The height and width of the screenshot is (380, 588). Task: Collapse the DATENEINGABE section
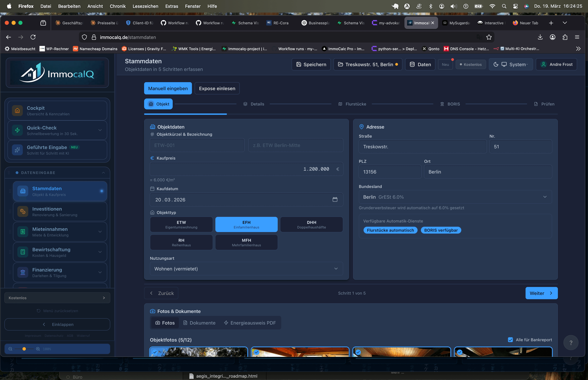(103, 173)
